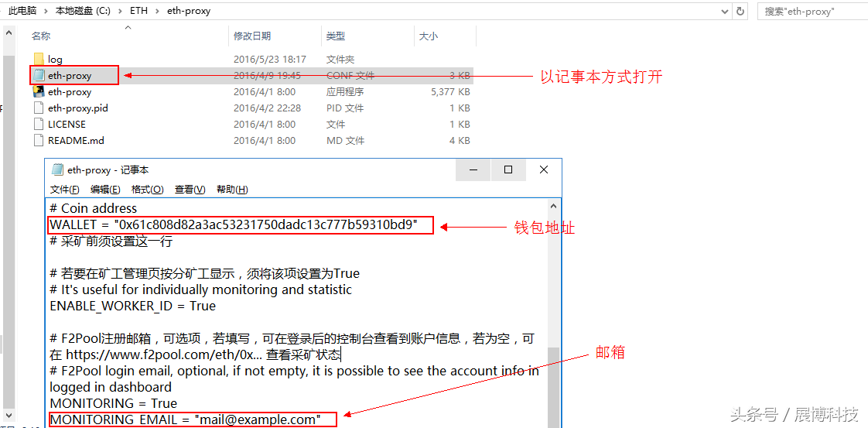Click the 2016/4/2 22:28 date cell
Screen dimensions: 868x428
pos(268,108)
